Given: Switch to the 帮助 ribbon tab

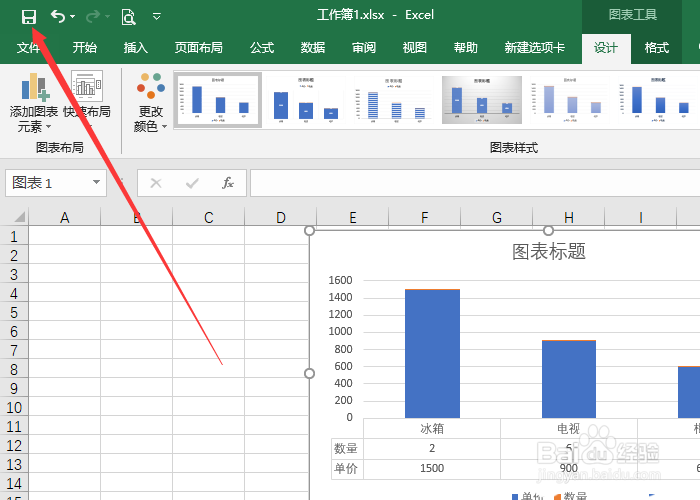Looking at the screenshot, I should click(465, 47).
